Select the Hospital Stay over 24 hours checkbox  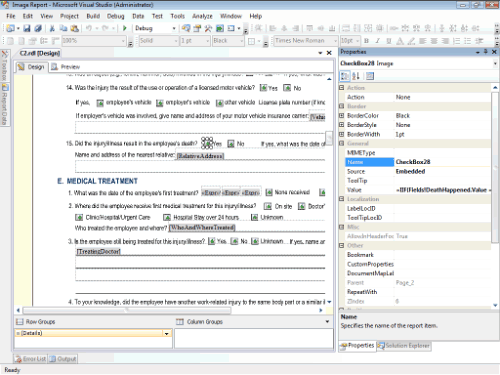click(167, 218)
